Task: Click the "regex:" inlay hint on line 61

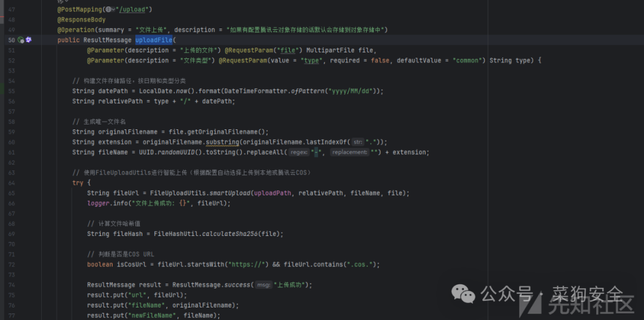Action: click(299, 152)
